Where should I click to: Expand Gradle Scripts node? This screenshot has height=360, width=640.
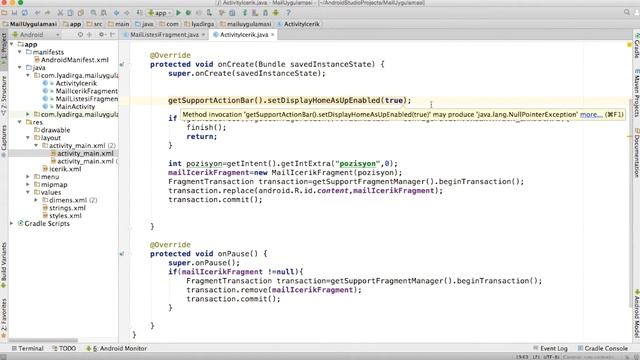[x=12, y=223]
